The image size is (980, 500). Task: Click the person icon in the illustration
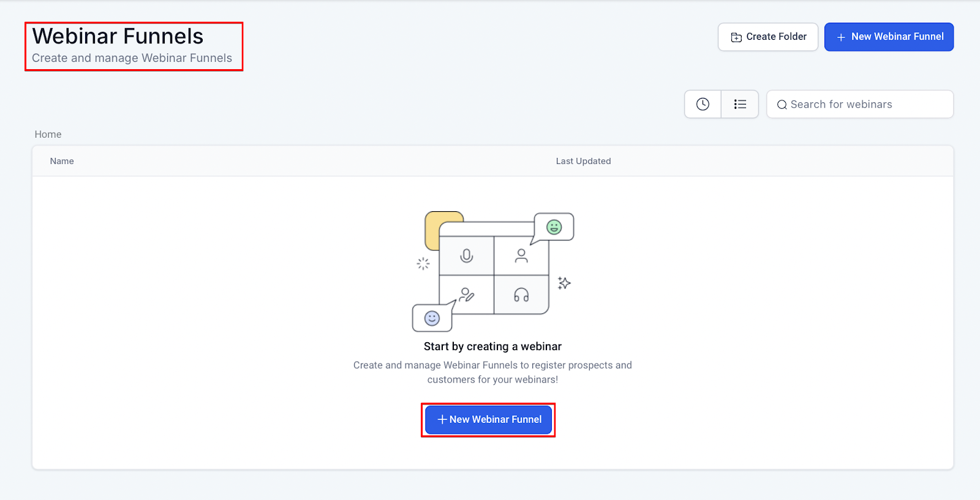coord(521,256)
